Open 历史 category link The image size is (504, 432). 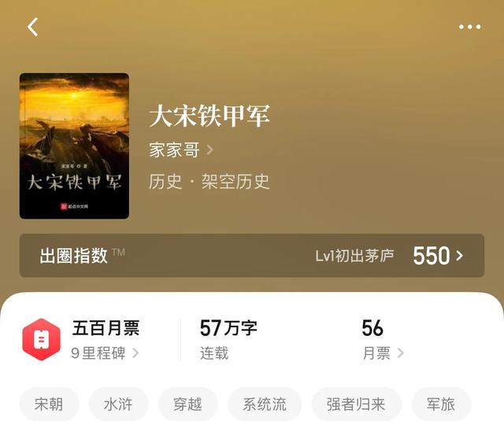click(165, 182)
